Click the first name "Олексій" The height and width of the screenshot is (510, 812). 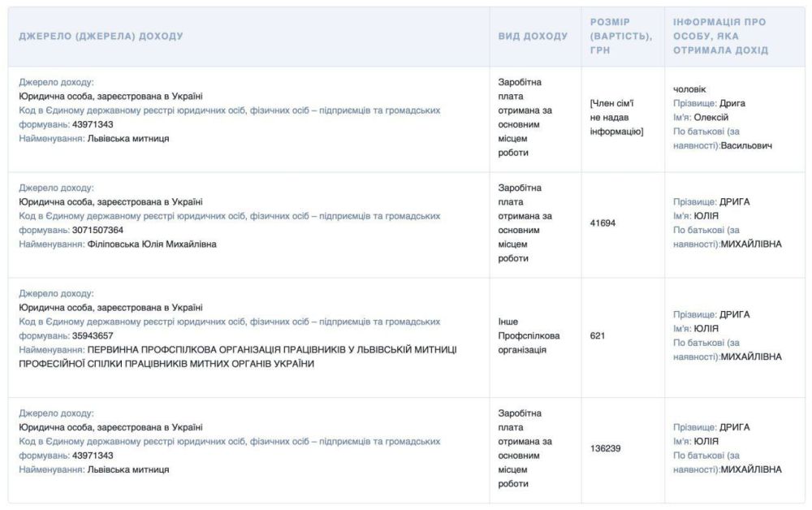click(711, 117)
